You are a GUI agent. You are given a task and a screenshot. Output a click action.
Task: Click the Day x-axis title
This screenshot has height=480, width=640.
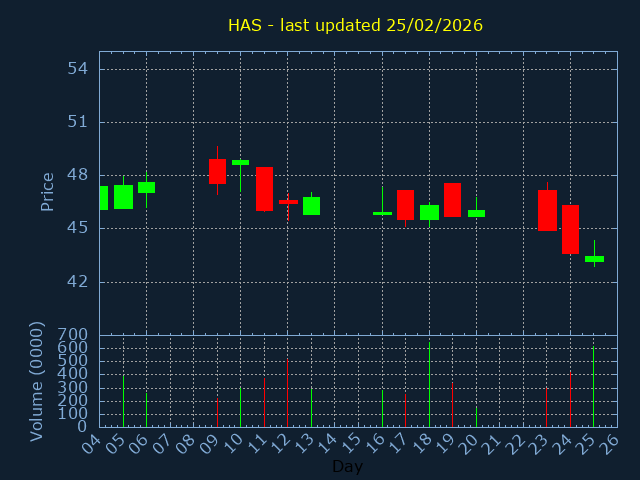[347, 466]
